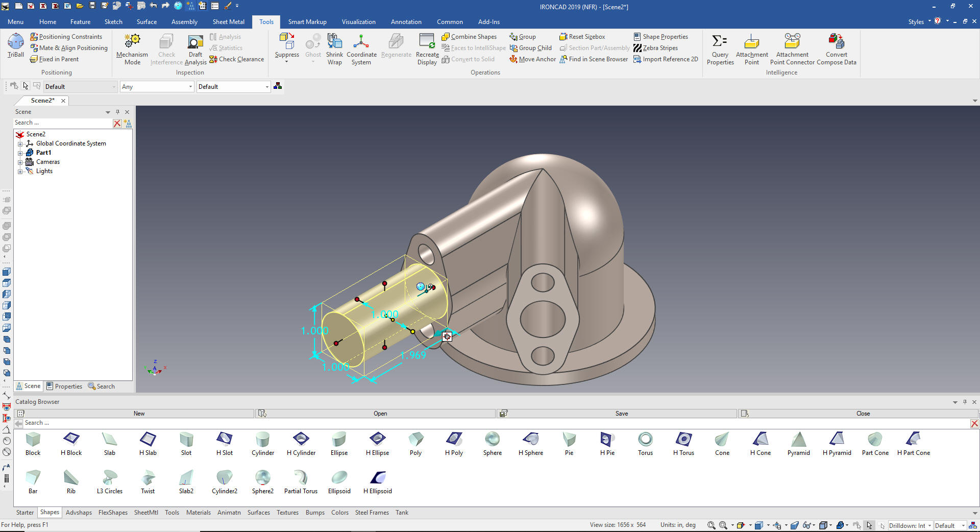Select the Cone catalog shape

(722, 444)
